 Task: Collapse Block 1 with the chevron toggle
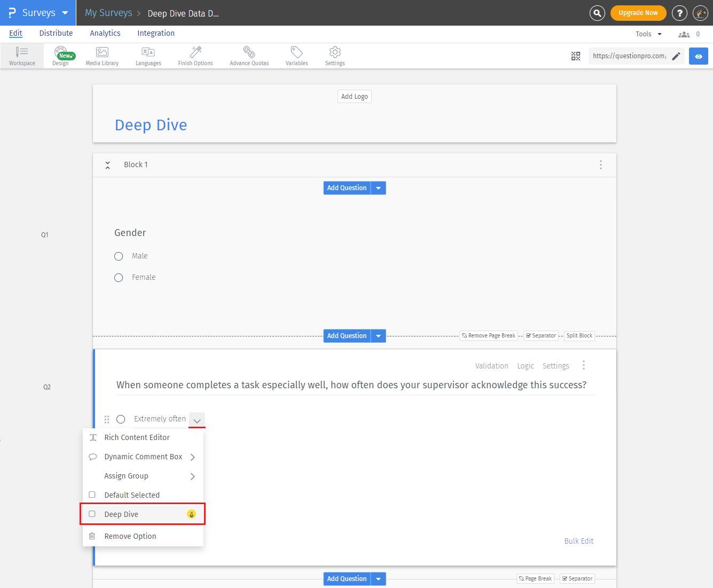pyautogui.click(x=107, y=165)
